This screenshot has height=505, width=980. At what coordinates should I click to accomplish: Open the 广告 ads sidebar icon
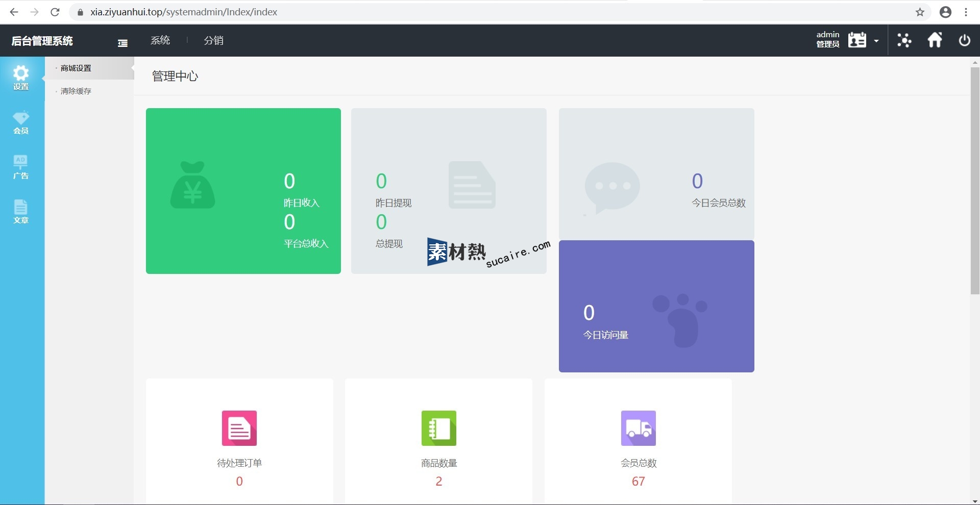tap(21, 167)
